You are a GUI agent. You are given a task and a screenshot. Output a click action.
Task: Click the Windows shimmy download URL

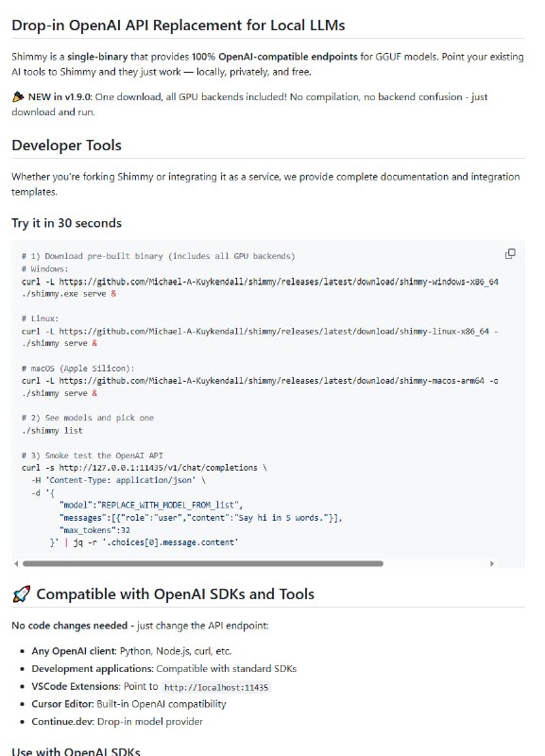[279, 282]
